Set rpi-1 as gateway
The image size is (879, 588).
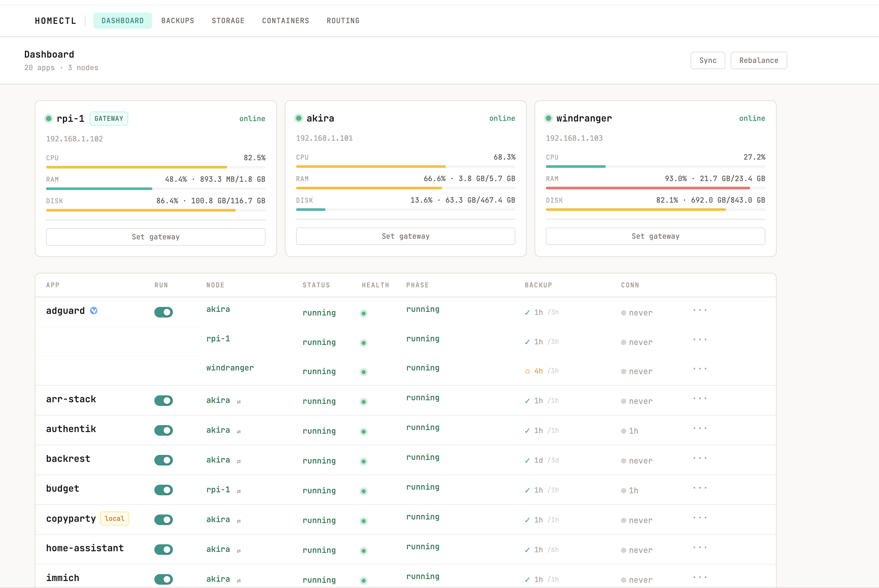[x=156, y=237]
